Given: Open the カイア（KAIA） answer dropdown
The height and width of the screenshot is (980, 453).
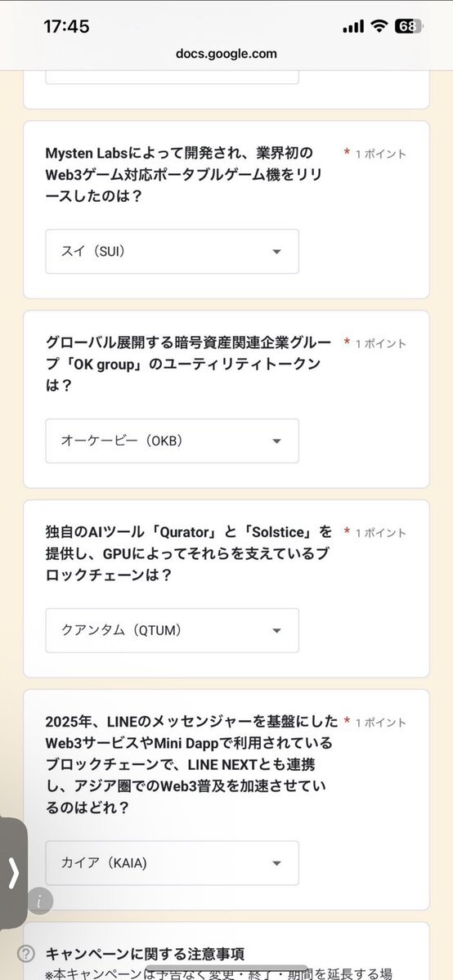Looking at the screenshot, I should coord(172,863).
